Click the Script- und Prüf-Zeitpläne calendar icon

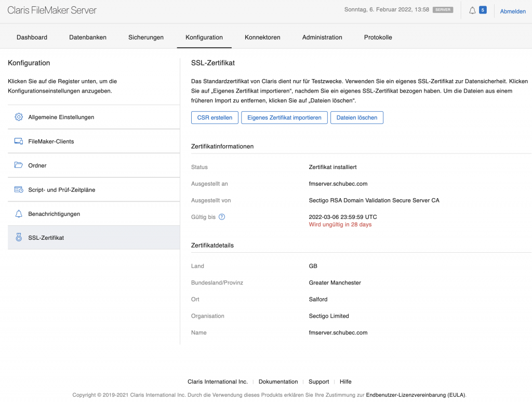click(x=19, y=189)
